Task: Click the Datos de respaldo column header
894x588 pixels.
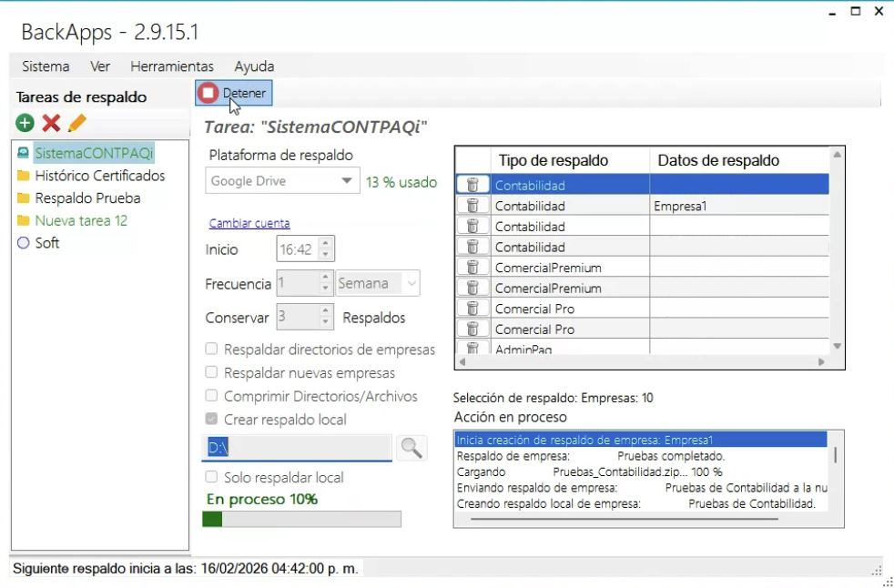Action: [x=739, y=160]
